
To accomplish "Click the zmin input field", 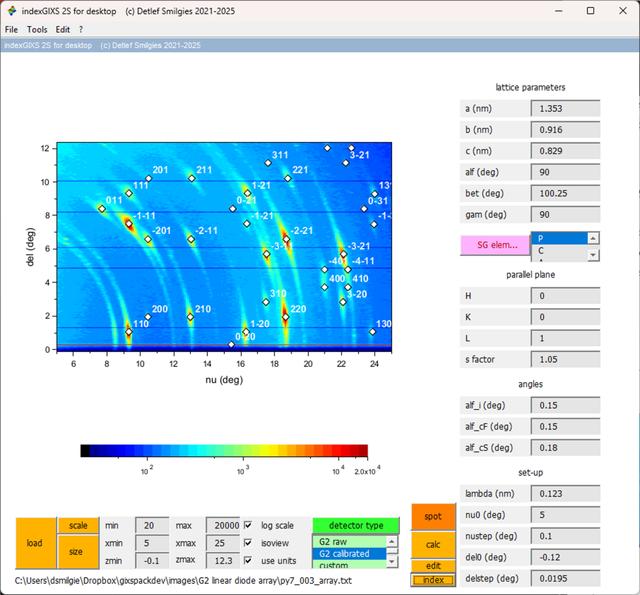I will point(152,561).
